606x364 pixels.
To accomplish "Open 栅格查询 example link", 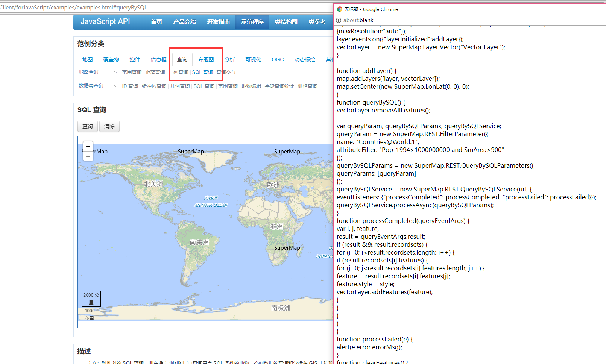I will tap(307, 86).
